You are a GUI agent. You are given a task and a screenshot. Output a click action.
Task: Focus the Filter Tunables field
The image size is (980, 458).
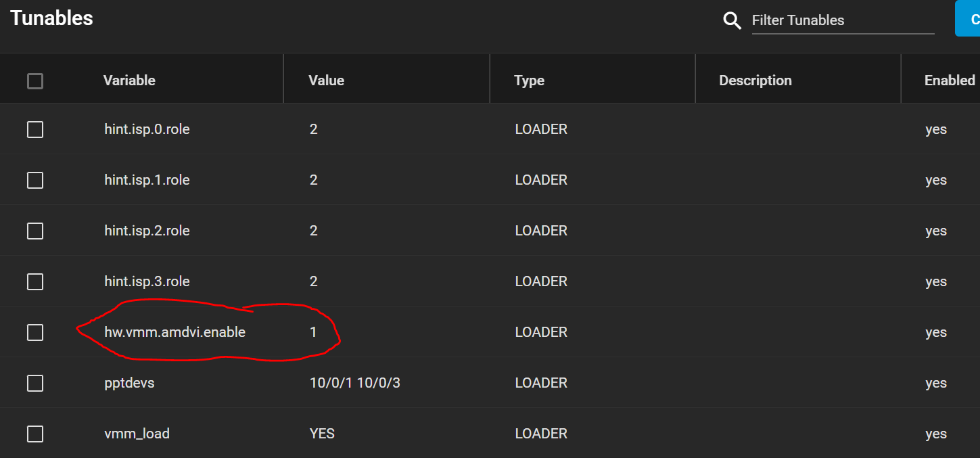point(843,20)
